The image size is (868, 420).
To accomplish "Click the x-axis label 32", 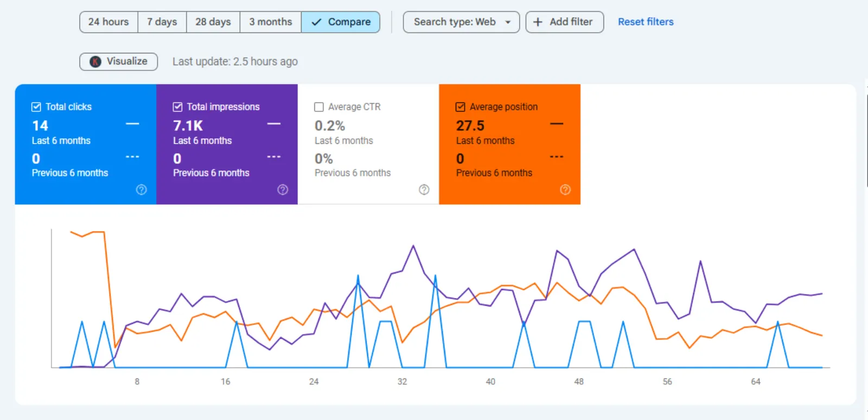I will click(x=402, y=381).
